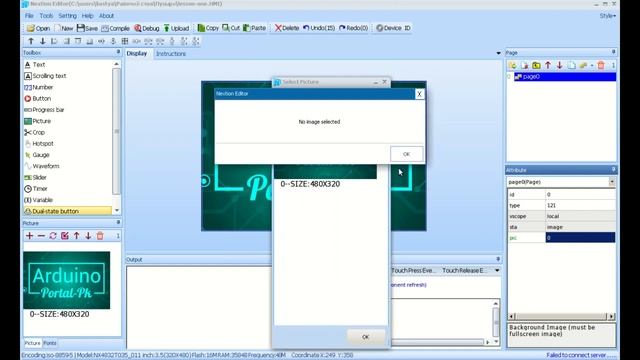Refresh the picture list icon
The width and height of the screenshot is (640, 360).
[53, 236]
